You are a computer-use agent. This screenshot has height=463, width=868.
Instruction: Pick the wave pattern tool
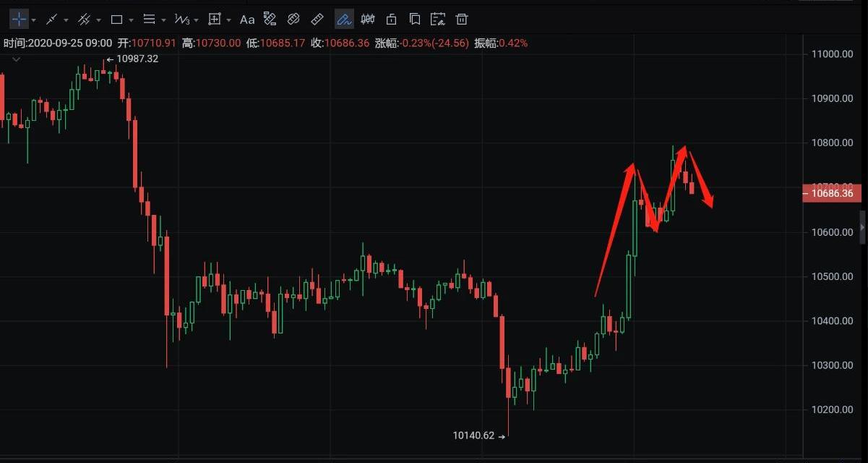coord(181,19)
